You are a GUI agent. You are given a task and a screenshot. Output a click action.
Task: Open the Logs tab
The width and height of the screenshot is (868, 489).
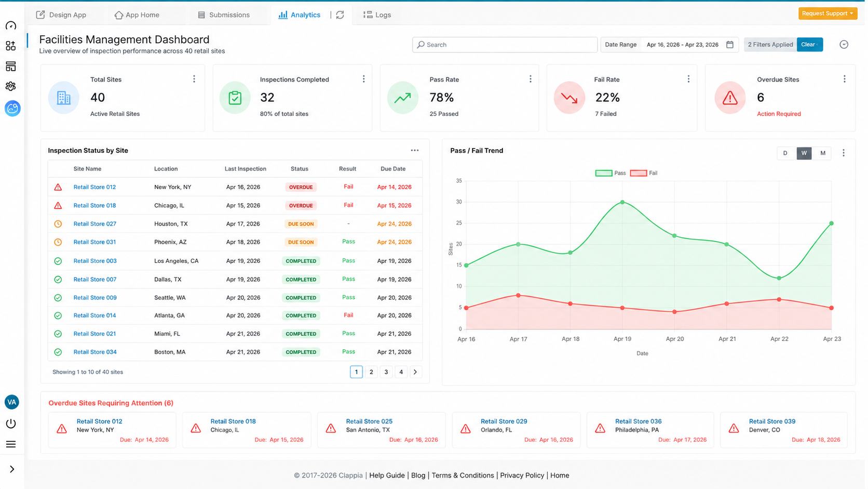[x=377, y=15]
